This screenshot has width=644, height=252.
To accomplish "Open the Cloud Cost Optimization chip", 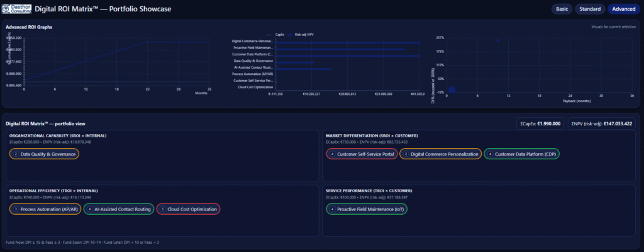I will [x=188, y=209].
